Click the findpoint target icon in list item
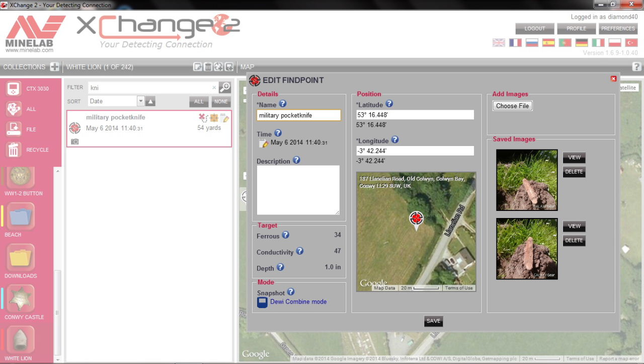The height and width of the screenshot is (364, 644). point(74,128)
